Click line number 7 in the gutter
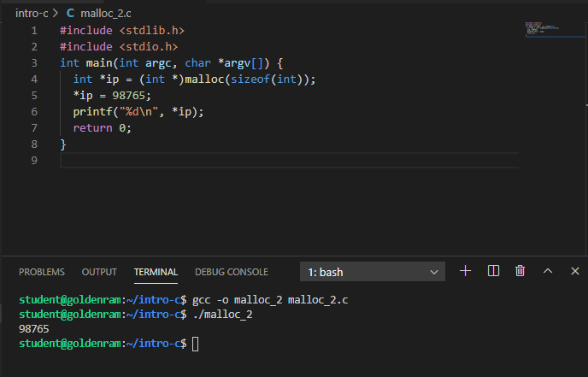This screenshot has width=588, height=377. (x=34, y=128)
